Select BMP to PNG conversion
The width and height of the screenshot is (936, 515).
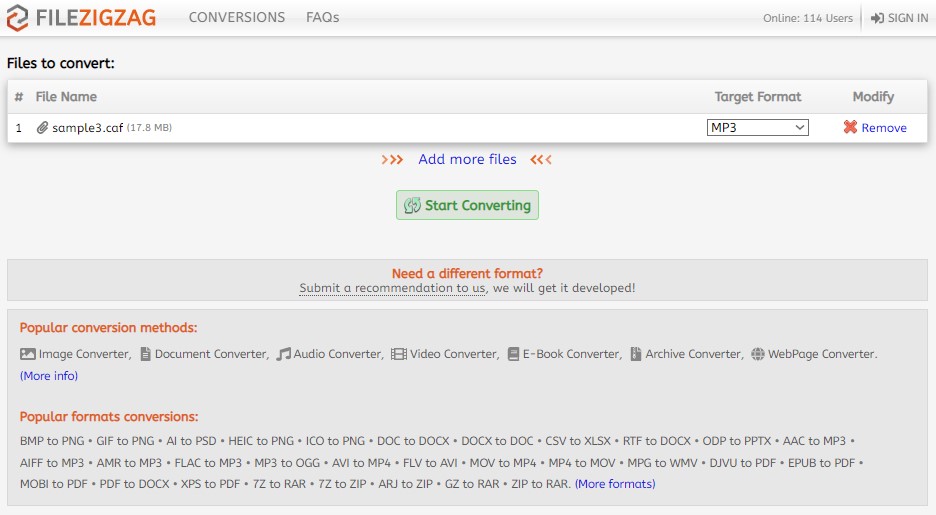[x=52, y=441]
